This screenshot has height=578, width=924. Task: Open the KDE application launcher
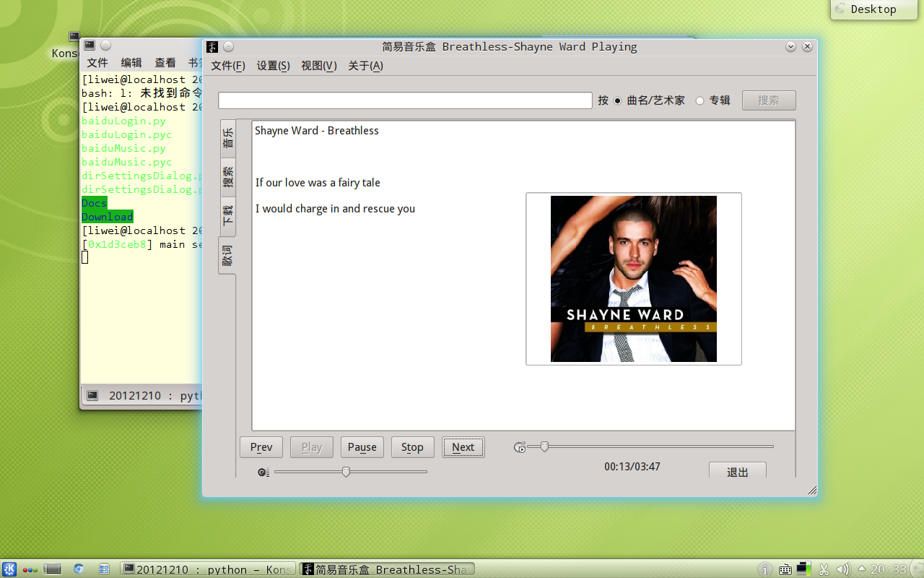tap(10, 569)
